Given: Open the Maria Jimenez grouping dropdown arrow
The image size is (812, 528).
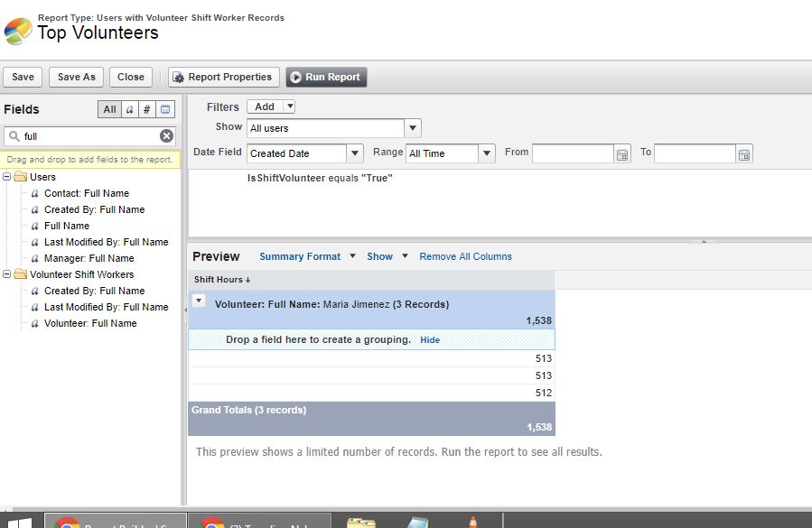Looking at the screenshot, I should [199, 301].
